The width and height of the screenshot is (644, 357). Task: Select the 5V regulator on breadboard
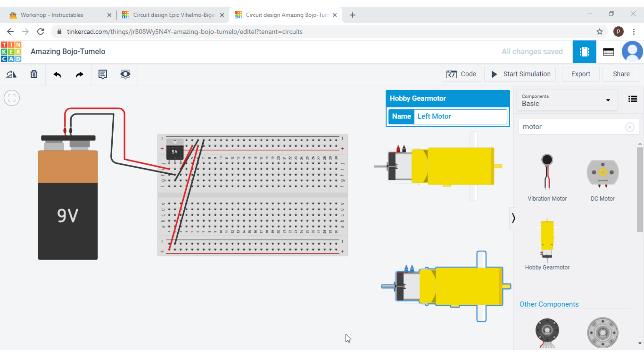[175, 150]
